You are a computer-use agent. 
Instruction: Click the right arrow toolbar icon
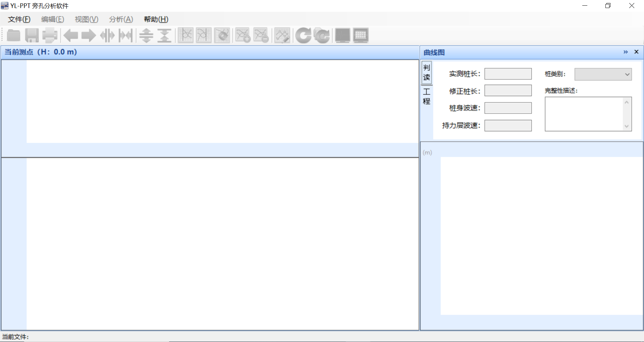pyautogui.click(x=89, y=36)
